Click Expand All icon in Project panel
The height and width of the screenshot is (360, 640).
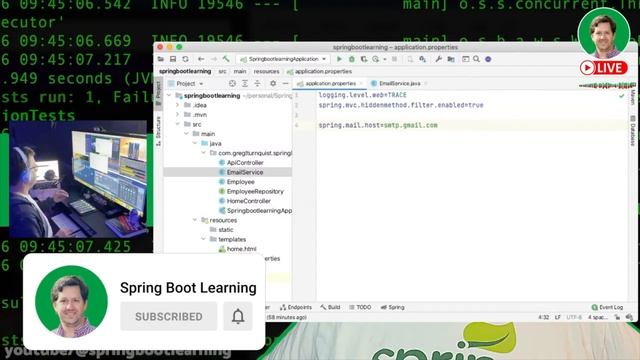tap(245, 83)
